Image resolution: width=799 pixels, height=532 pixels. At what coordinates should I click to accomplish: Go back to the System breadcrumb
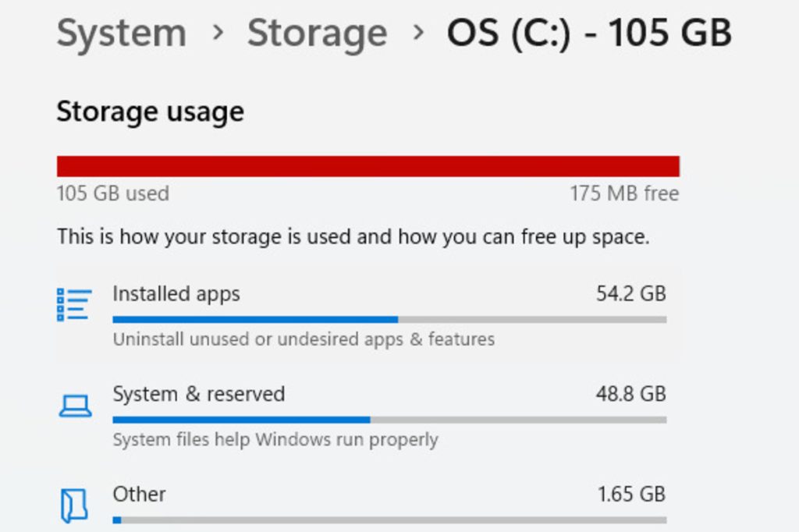click(122, 33)
